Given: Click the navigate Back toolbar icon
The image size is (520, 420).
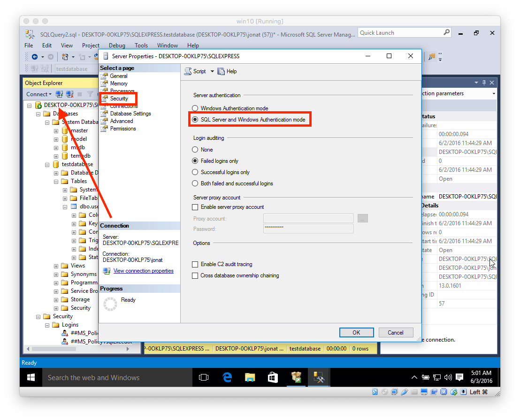Looking at the screenshot, I should (x=34, y=57).
